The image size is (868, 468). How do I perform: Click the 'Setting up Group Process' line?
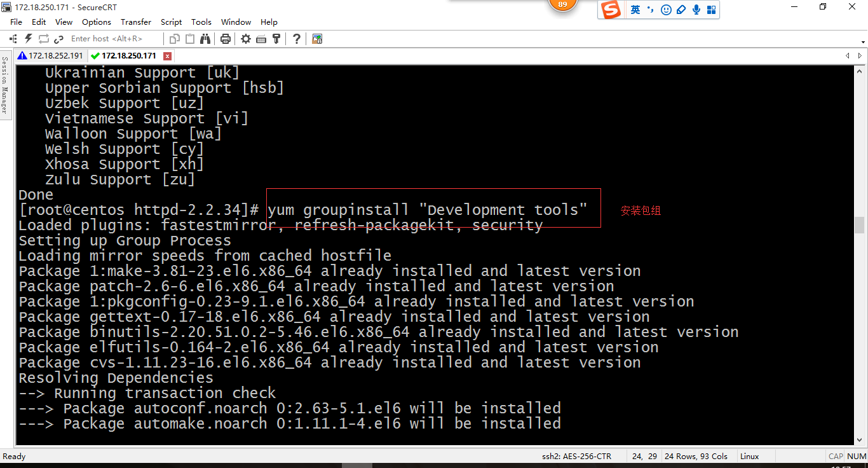click(x=125, y=240)
